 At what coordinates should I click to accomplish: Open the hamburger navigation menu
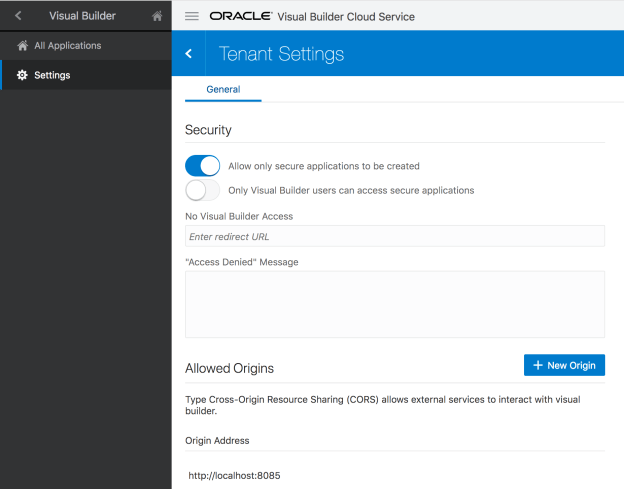pos(192,17)
